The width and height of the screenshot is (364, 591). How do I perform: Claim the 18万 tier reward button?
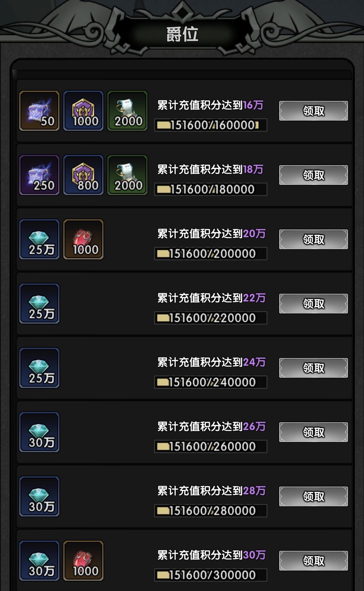point(313,175)
